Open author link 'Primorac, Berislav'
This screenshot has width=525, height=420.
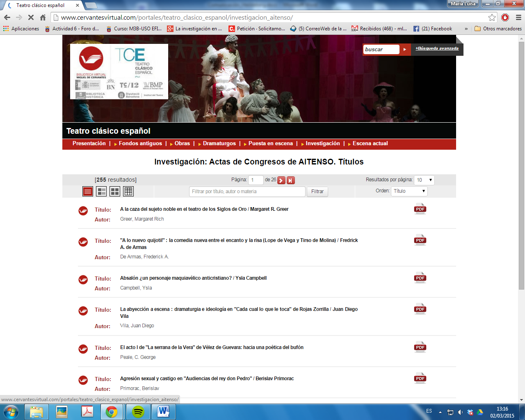point(139,388)
